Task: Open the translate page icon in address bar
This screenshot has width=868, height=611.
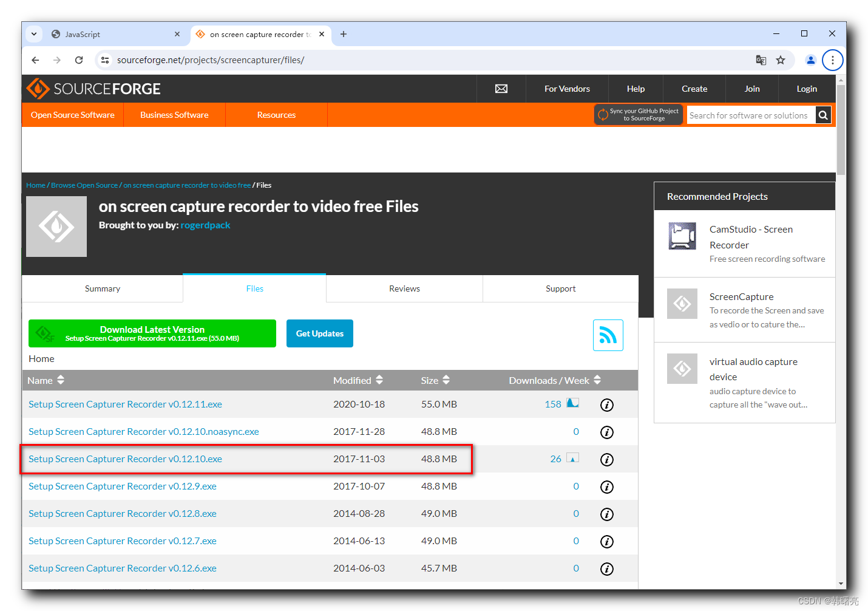Action: click(761, 60)
